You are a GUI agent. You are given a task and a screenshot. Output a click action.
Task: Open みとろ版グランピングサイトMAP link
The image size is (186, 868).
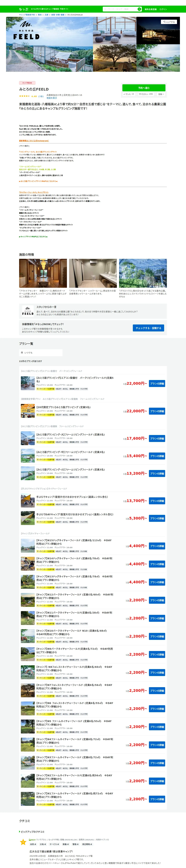(x=38, y=181)
